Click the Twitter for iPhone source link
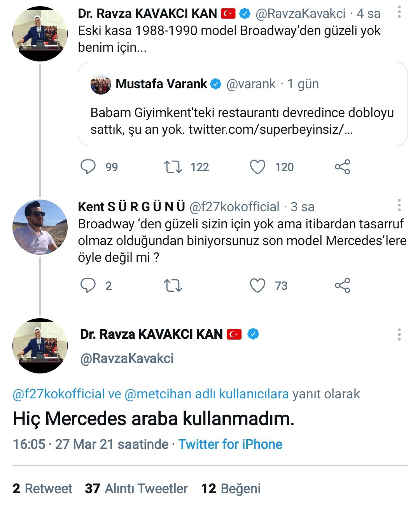The image size is (420, 510). point(230,444)
